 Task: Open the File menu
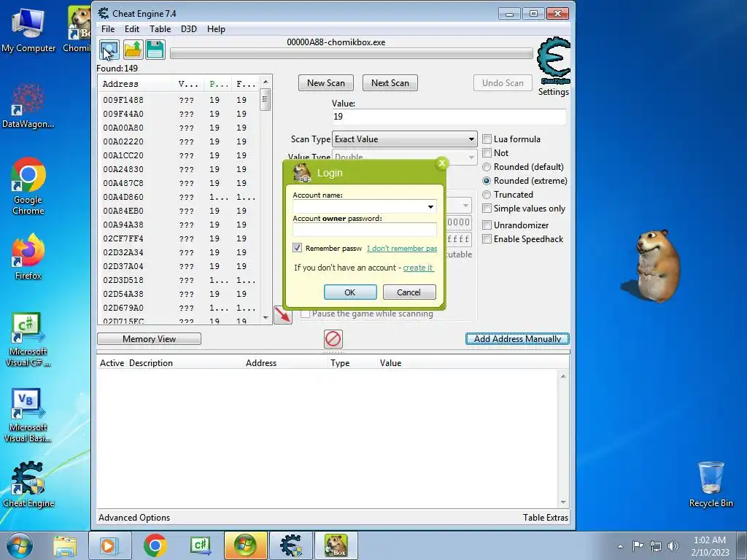pos(108,29)
